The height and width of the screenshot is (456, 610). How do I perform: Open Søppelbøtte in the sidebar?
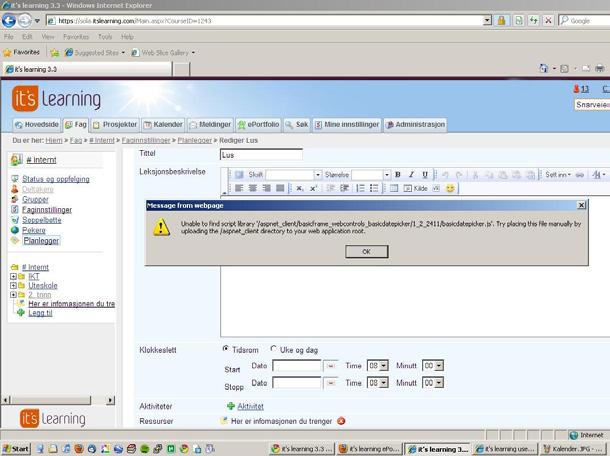tap(42, 220)
